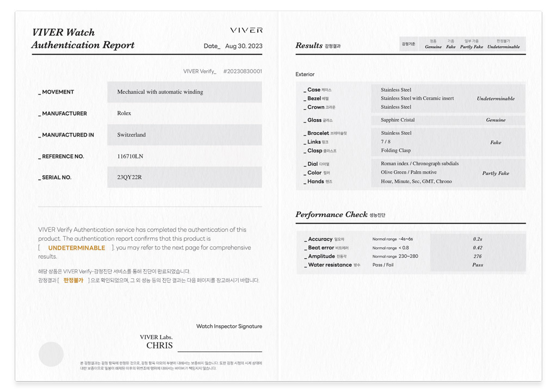This screenshot has height=392, width=557.
Task: Select 'Stainless Steel with Ceramic insert'
Action: (x=417, y=98)
